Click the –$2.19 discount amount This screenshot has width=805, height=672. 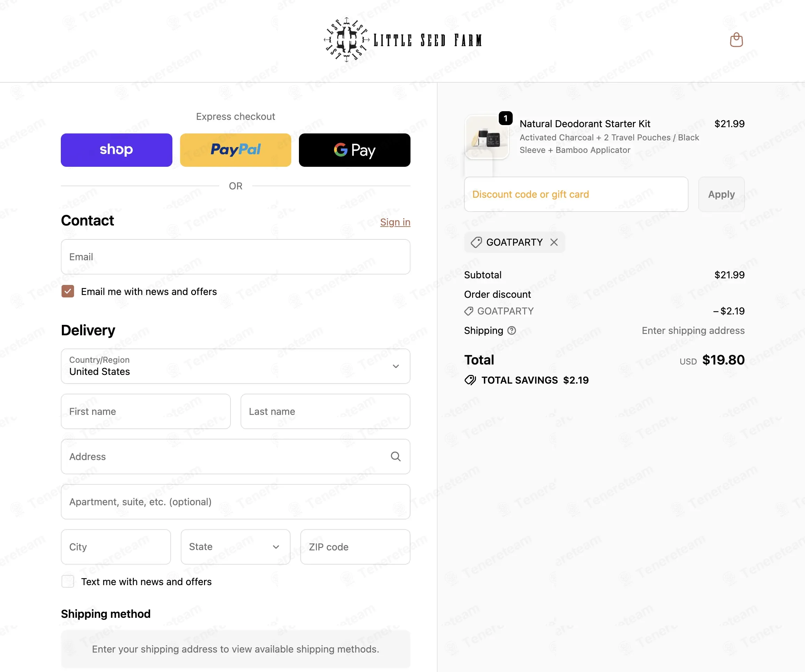[x=729, y=311]
